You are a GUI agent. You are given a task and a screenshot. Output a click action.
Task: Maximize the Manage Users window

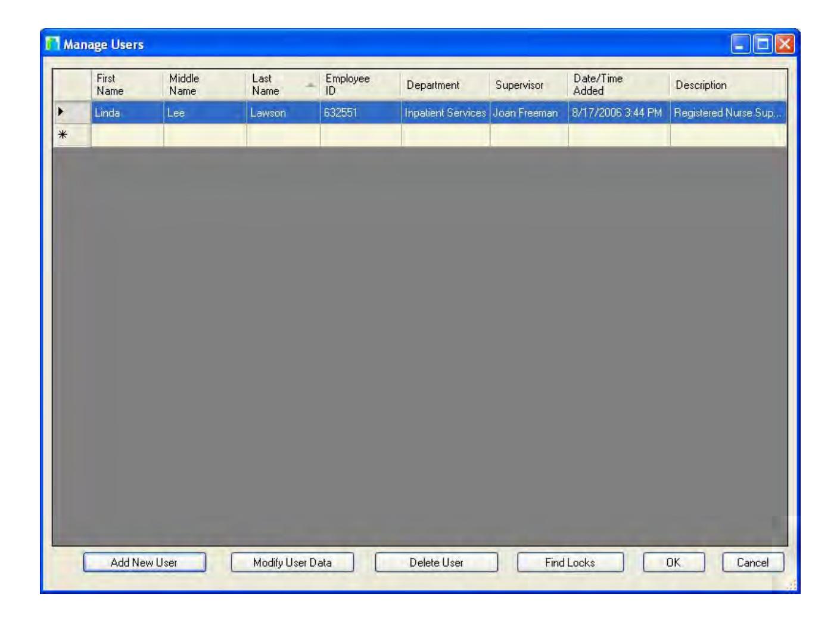point(763,44)
